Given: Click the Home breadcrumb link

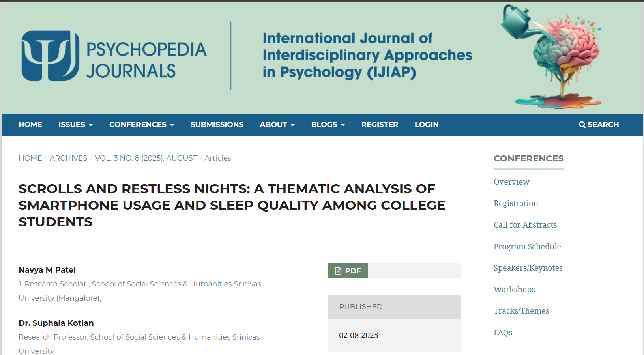Looking at the screenshot, I should tap(30, 158).
